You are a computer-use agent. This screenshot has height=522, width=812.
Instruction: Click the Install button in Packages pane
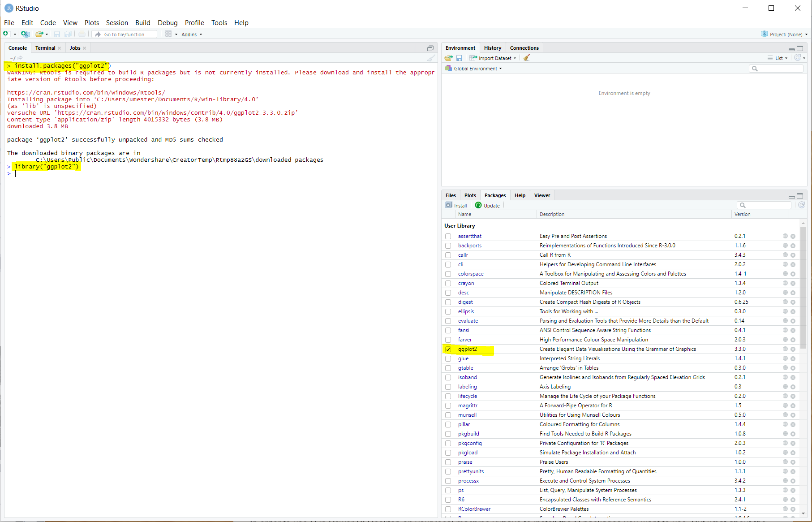pyautogui.click(x=456, y=205)
